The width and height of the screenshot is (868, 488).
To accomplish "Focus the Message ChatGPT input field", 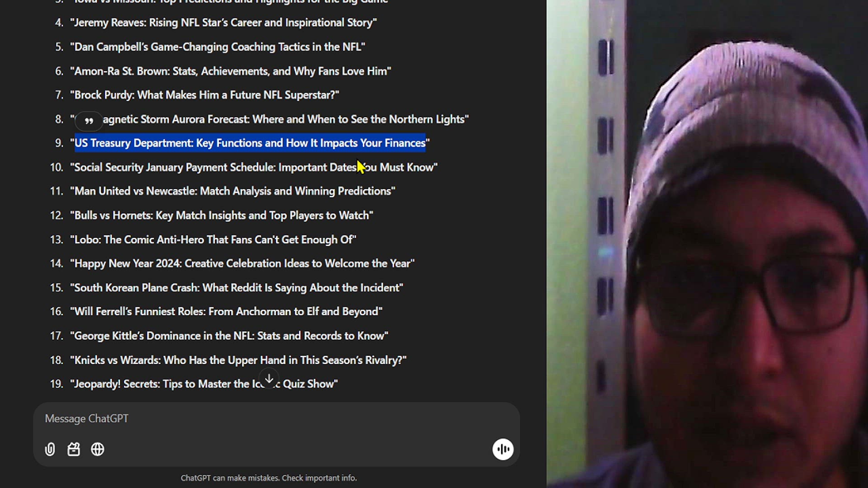I will (x=276, y=418).
